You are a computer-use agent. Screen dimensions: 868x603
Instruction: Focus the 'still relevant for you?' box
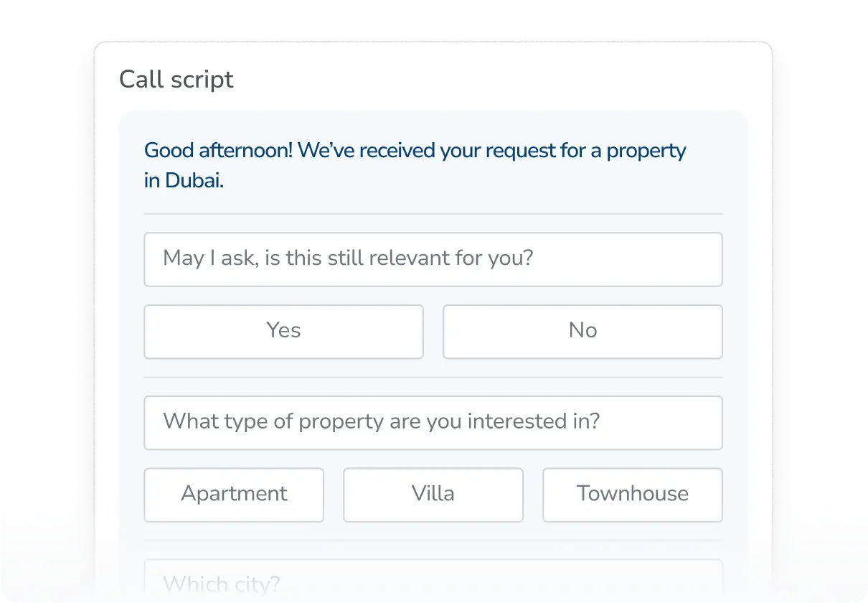point(433,259)
